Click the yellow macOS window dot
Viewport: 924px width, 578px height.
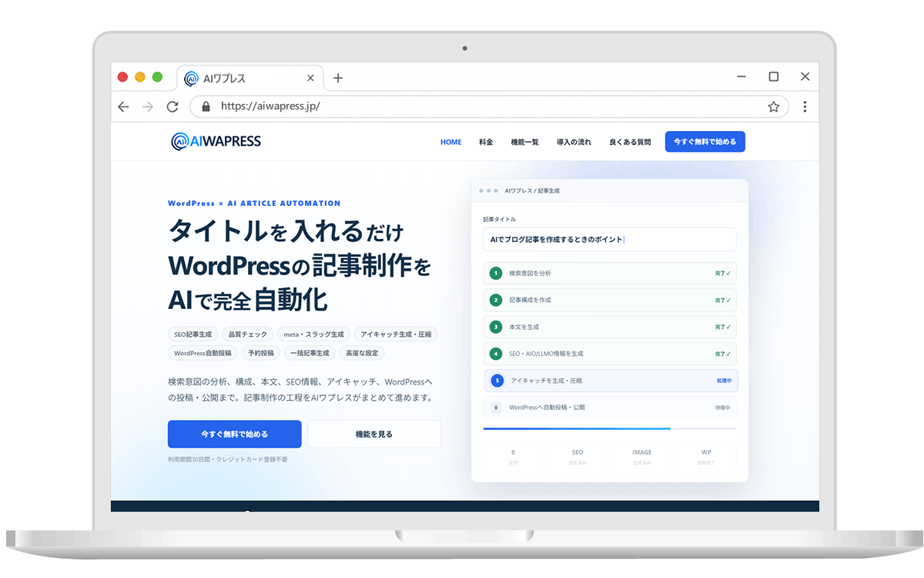(140, 77)
